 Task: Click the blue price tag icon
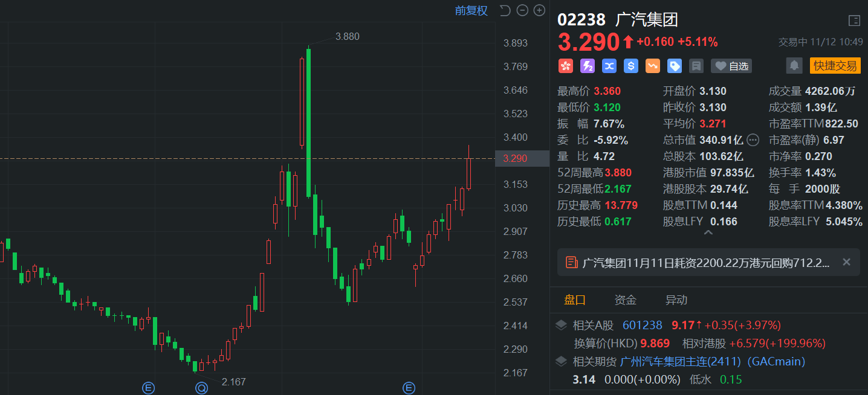point(674,66)
